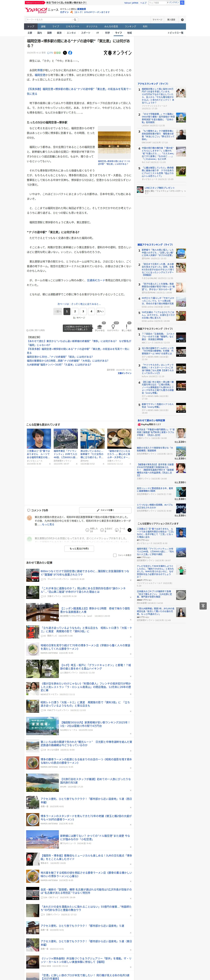Click もっと見る(75件) comments button
This screenshot has height=980, width=210.
click(x=79, y=549)
